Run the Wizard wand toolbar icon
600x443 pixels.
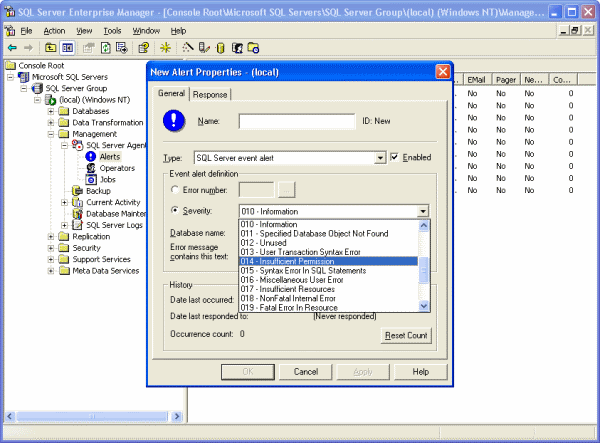(188, 47)
